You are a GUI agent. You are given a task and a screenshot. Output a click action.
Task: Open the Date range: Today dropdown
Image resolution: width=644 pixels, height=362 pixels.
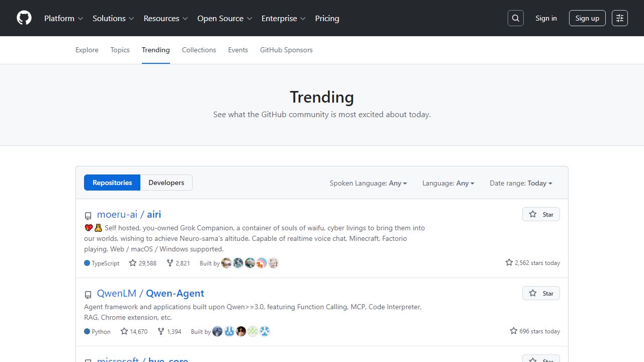click(x=521, y=183)
